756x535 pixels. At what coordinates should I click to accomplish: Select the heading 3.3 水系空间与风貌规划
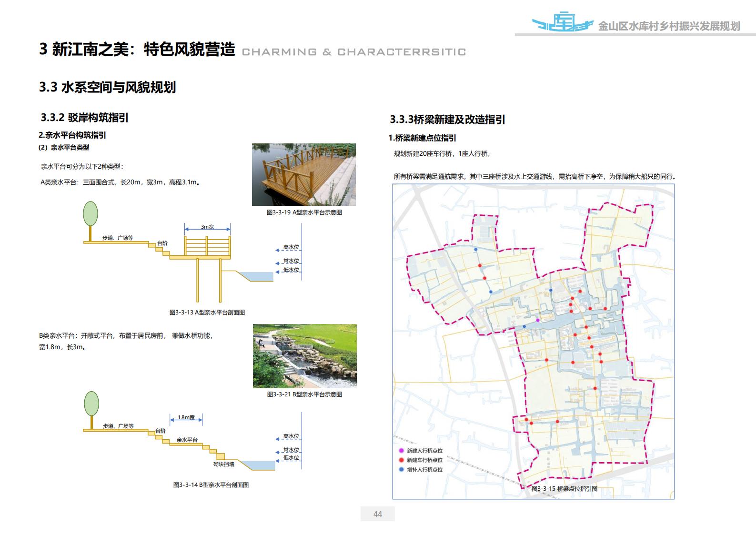point(108,87)
